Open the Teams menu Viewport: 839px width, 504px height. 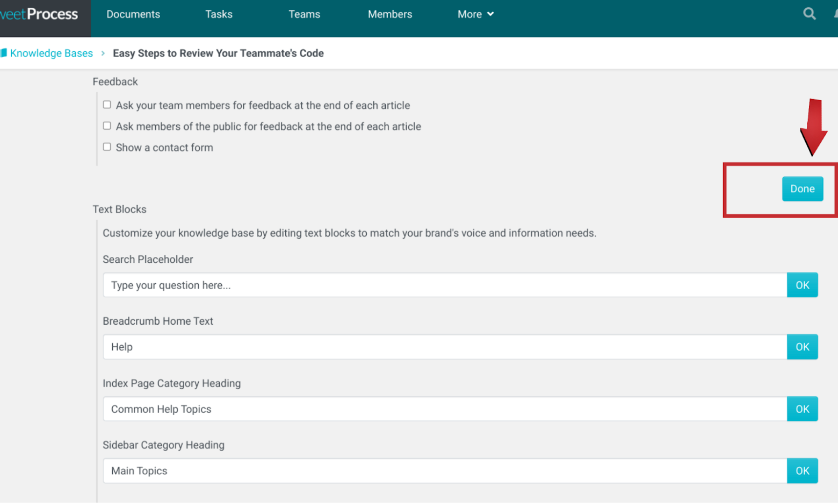click(x=304, y=14)
